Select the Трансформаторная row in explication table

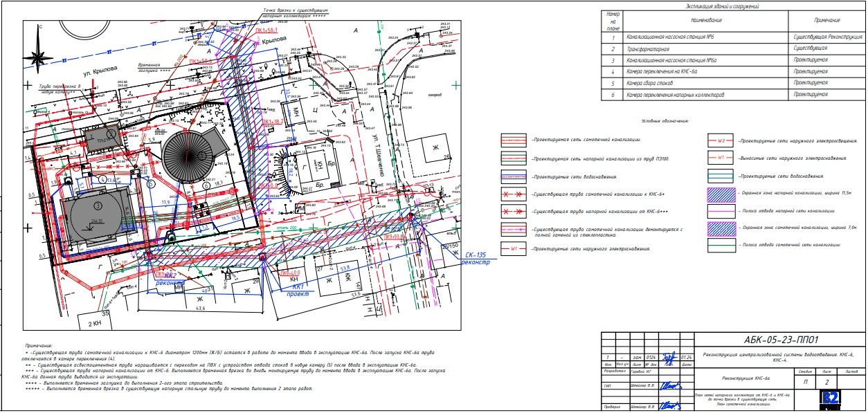tap(733, 49)
